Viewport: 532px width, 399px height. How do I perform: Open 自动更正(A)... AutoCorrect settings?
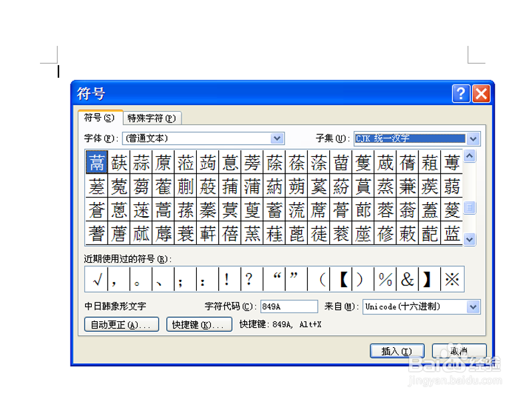tap(122, 325)
